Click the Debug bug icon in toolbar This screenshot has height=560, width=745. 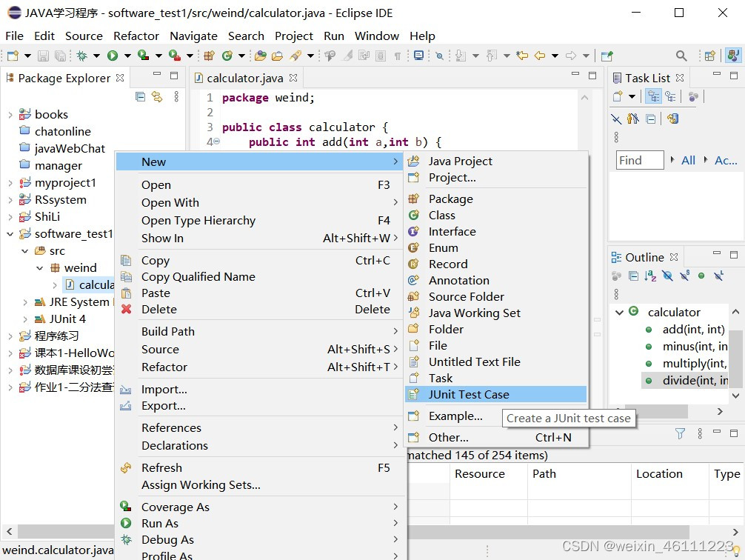(x=81, y=56)
